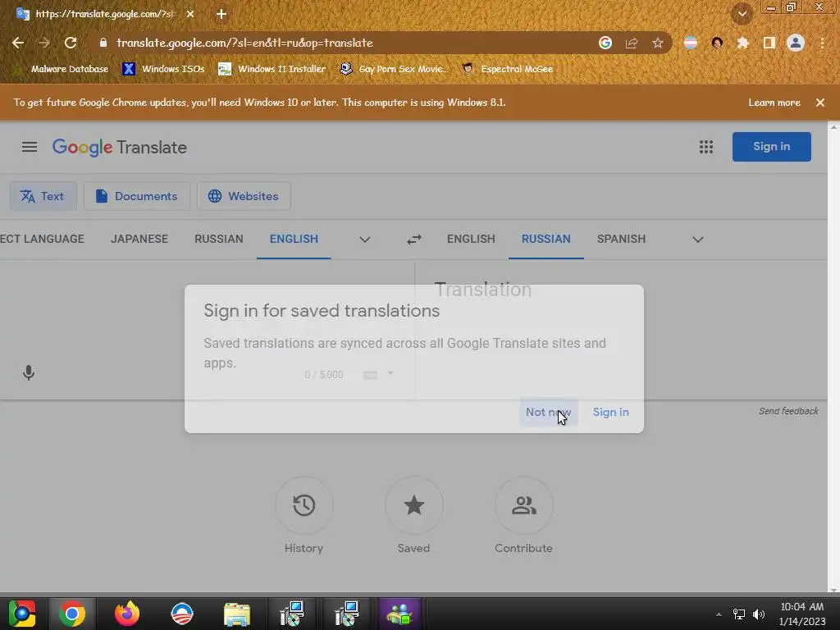Viewport: 840px width, 630px height.
Task: Select the Text translation tab
Action: point(43,196)
